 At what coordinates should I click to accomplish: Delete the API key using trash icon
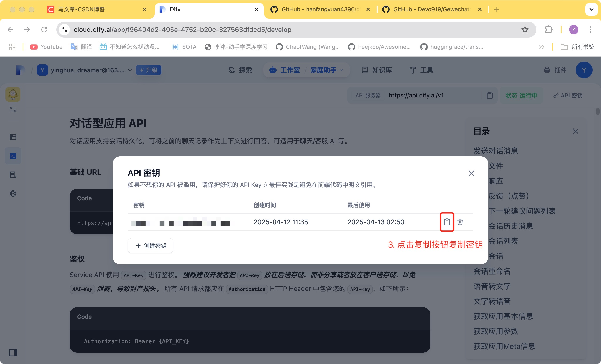pos(460,222)
